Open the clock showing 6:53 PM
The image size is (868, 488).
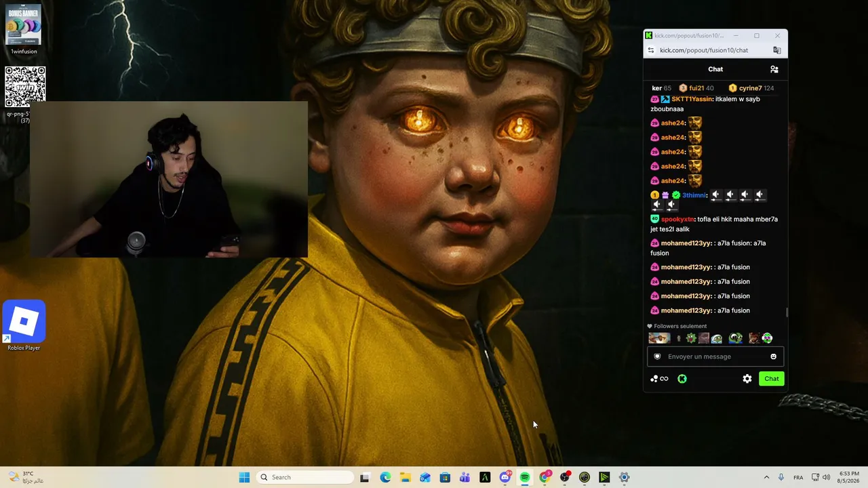point(849,477)
